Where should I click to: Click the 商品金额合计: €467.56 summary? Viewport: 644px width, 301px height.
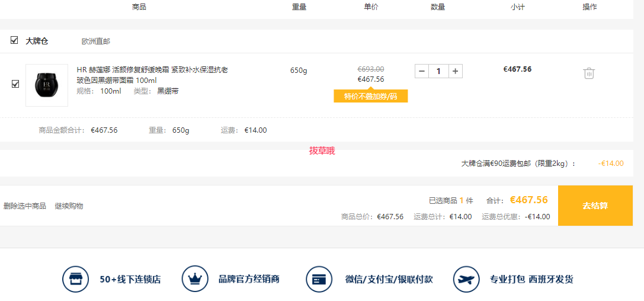[x=78, y=130]
